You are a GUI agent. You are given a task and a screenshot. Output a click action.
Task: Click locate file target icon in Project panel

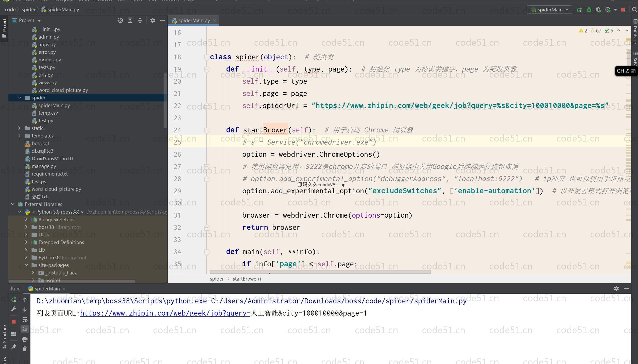pyautogui.click(x=120, y=20)
